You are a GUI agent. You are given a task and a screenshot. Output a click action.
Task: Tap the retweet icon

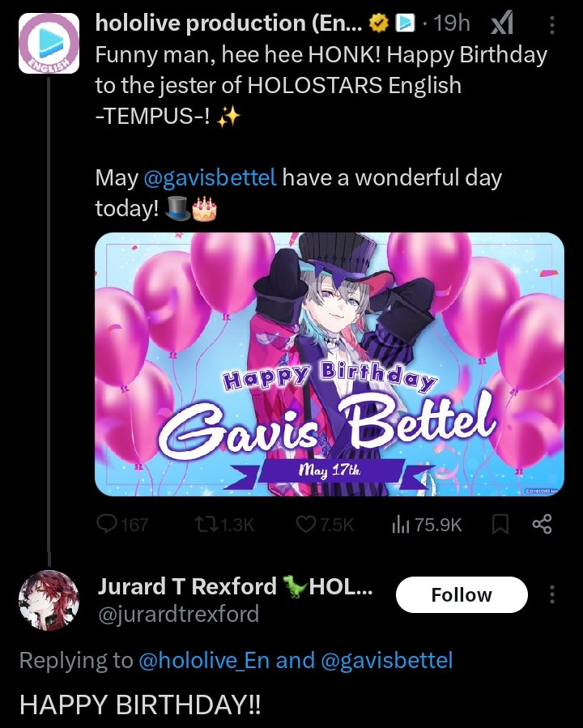click(x=206, y=525)
